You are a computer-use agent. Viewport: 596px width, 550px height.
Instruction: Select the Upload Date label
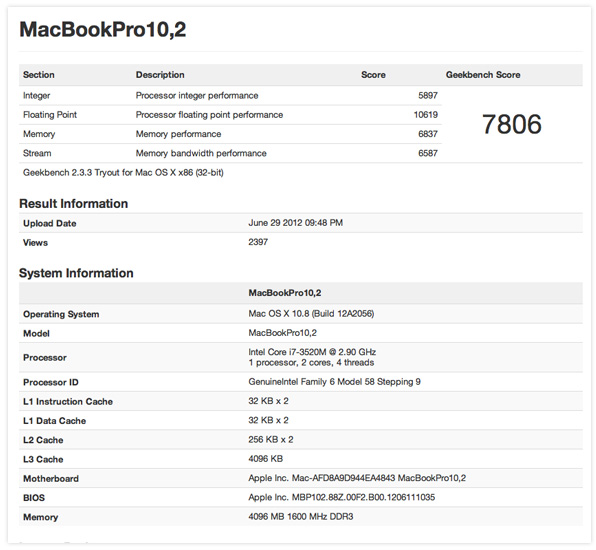coord(49,223)
